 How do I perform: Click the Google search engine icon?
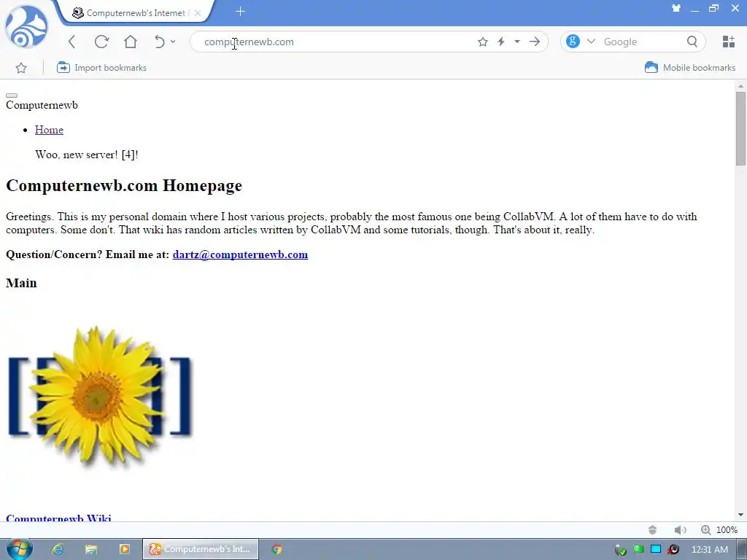pos(573,42)
